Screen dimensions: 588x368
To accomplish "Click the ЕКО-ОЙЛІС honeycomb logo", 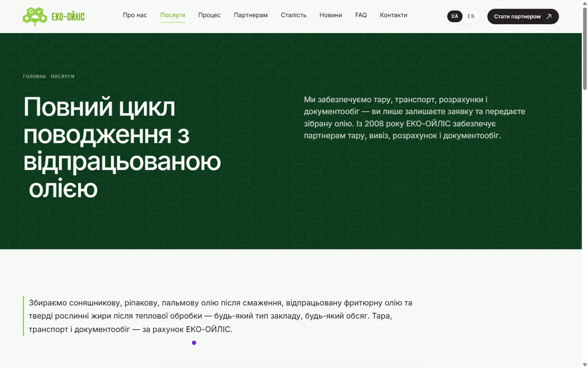I will click(x=54, y=17).
